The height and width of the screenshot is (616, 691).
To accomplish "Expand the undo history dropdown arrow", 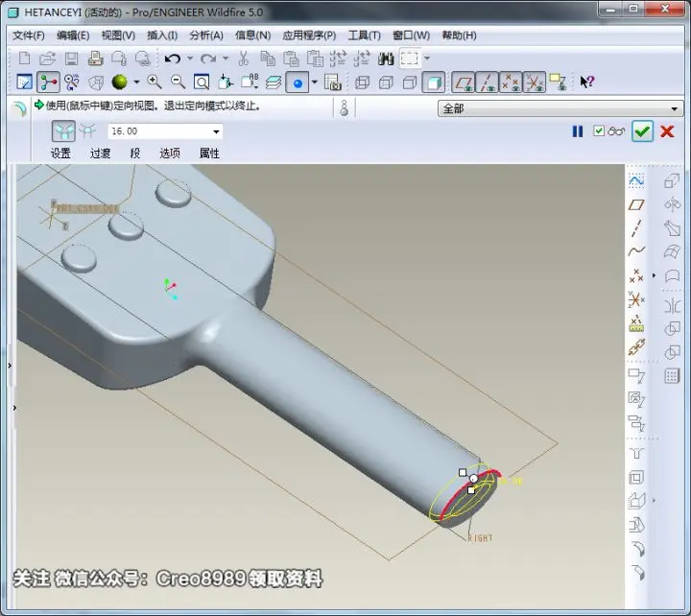I will [190, 59].
